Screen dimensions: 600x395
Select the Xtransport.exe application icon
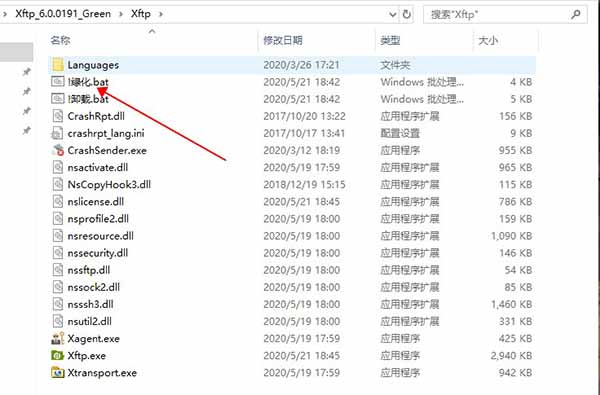58,372
